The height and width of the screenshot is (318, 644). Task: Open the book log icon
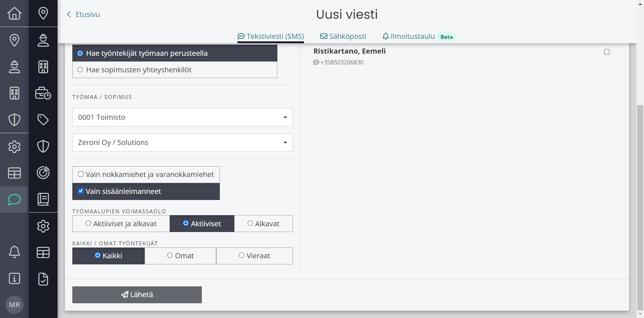point(43,199)
